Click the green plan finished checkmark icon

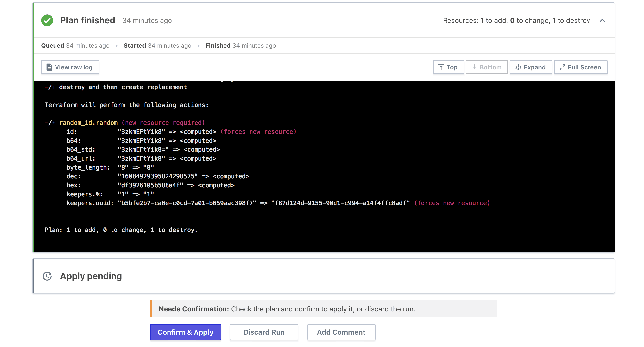click(x=47, y=21)
